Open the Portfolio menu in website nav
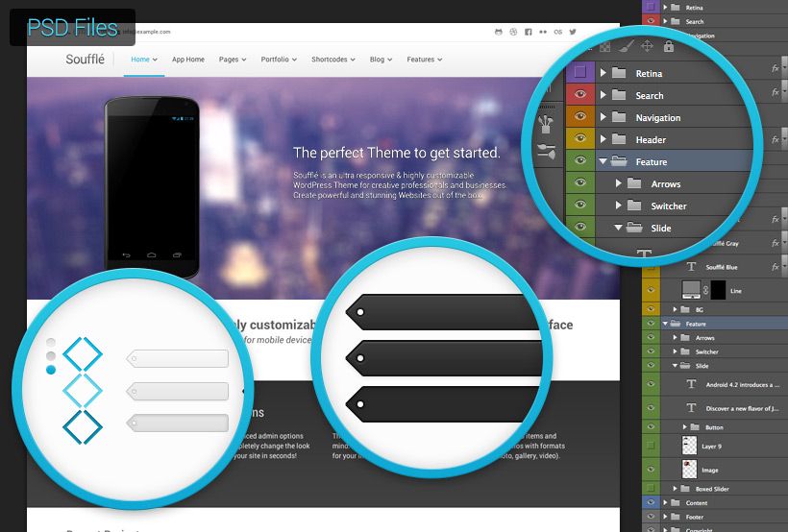This screenshot has height=532, width=788. point(279,60)
